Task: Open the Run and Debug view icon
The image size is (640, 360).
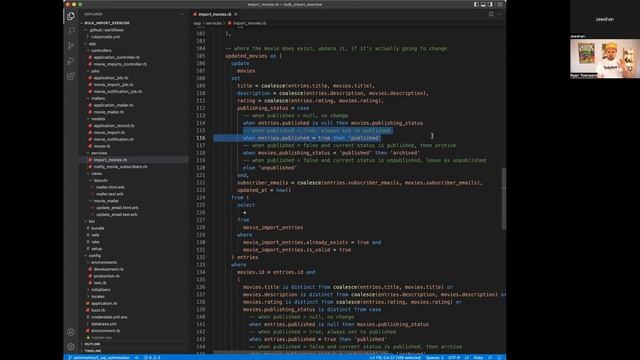Action: click(71, 61)
